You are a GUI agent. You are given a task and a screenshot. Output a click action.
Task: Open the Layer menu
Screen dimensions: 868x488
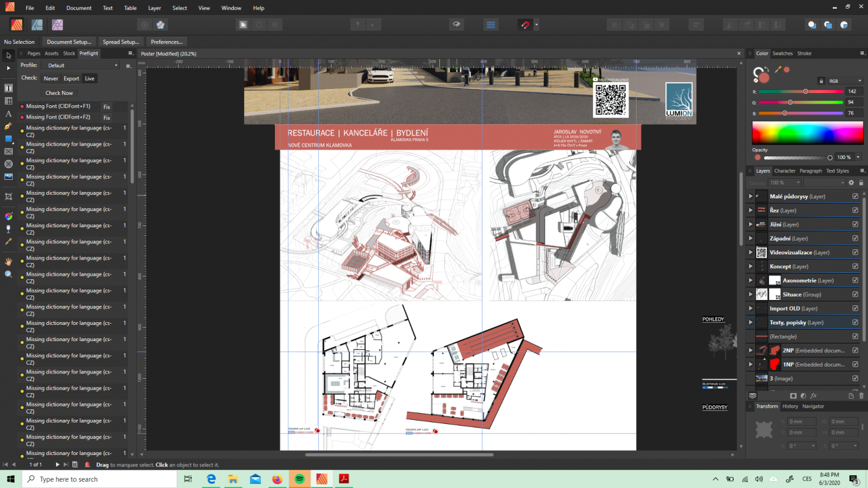155,8
